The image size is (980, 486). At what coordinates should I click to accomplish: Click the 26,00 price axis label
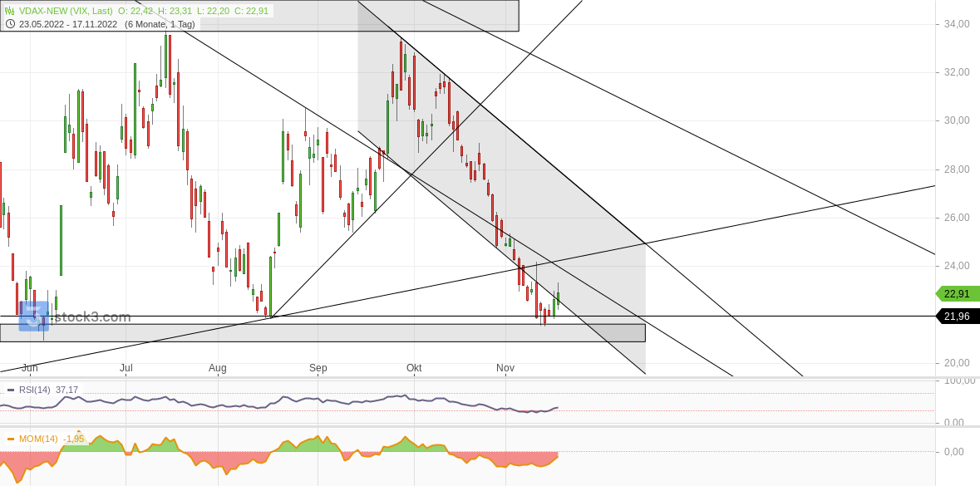(957, 218)
